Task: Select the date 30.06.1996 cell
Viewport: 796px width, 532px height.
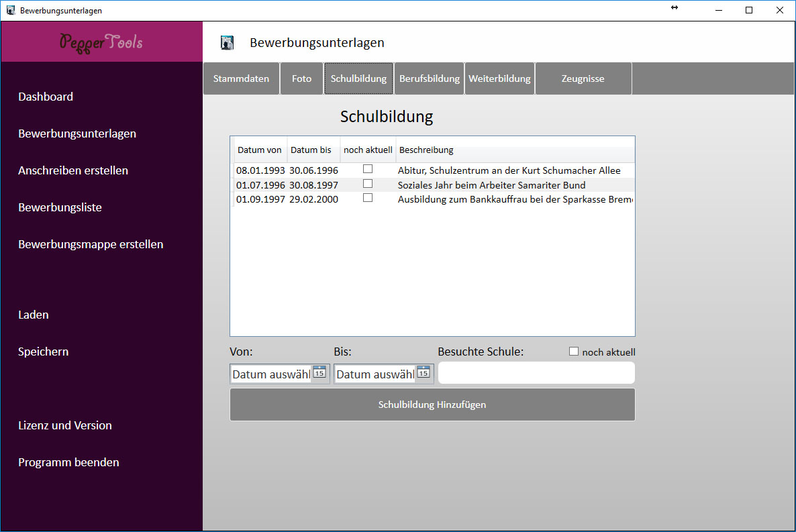Action: click(x=313, y=170)
